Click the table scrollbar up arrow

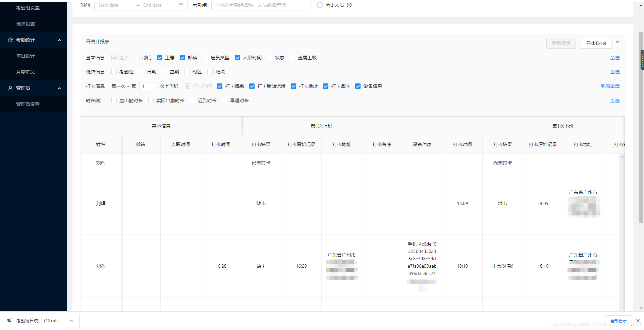(622, 157)
